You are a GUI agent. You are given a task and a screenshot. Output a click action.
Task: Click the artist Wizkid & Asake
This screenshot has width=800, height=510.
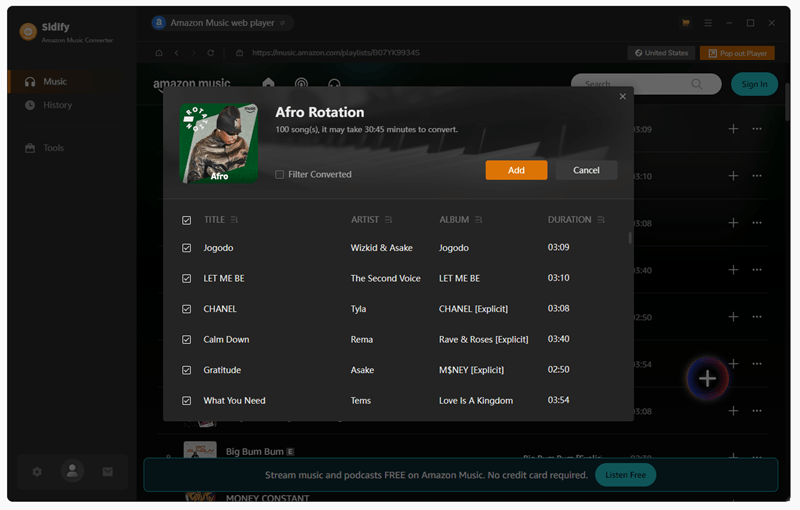[382, 248]
